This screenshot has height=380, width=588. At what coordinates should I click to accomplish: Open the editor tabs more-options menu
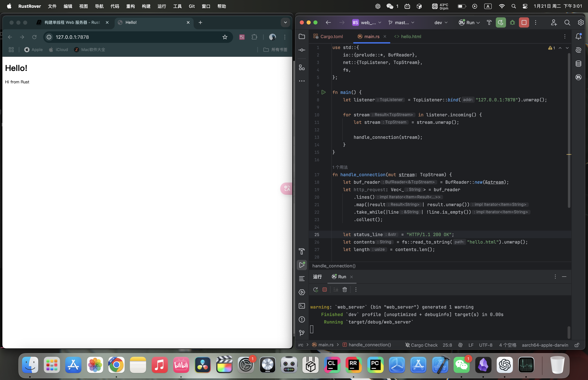coord(565,37)
